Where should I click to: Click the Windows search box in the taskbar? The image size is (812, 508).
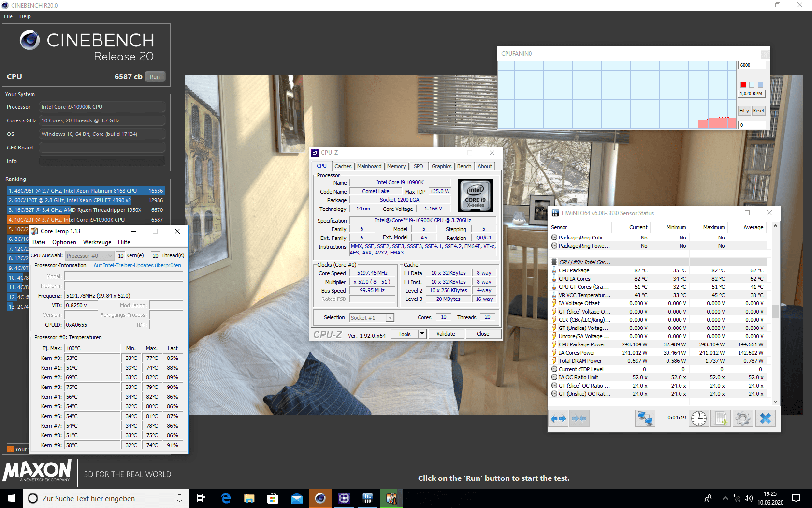tap(105, 498)
